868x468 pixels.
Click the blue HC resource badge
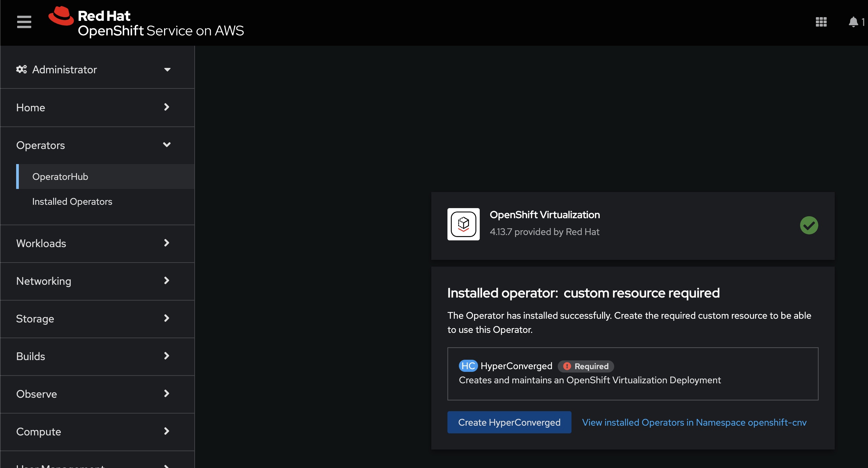(x=468, y=366)
